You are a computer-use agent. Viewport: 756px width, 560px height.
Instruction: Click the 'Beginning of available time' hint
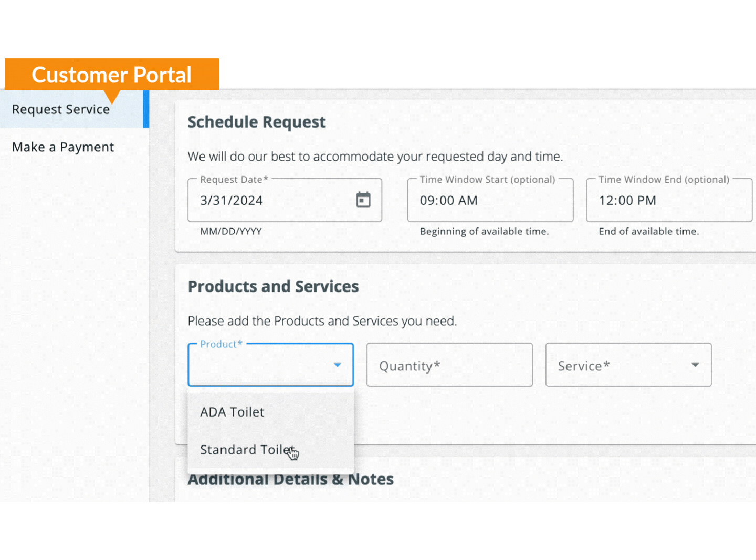tap(484, 232)
